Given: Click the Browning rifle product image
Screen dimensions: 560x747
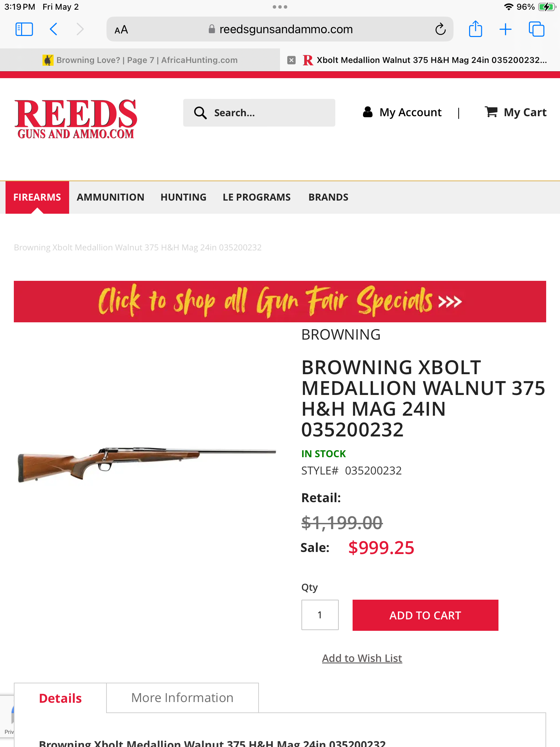Looking at the screenshot, I should coord(147,463).
